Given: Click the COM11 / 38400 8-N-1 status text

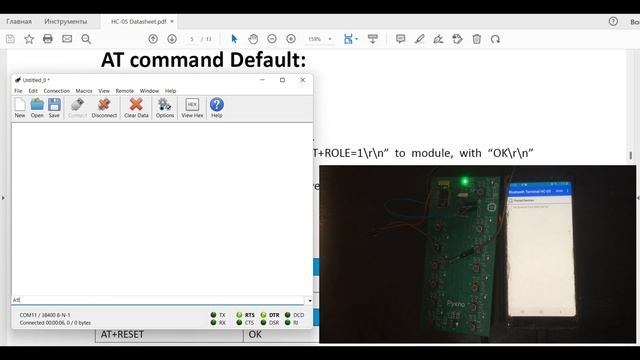Looking at the screenshot, I should (x=45, y=315).
